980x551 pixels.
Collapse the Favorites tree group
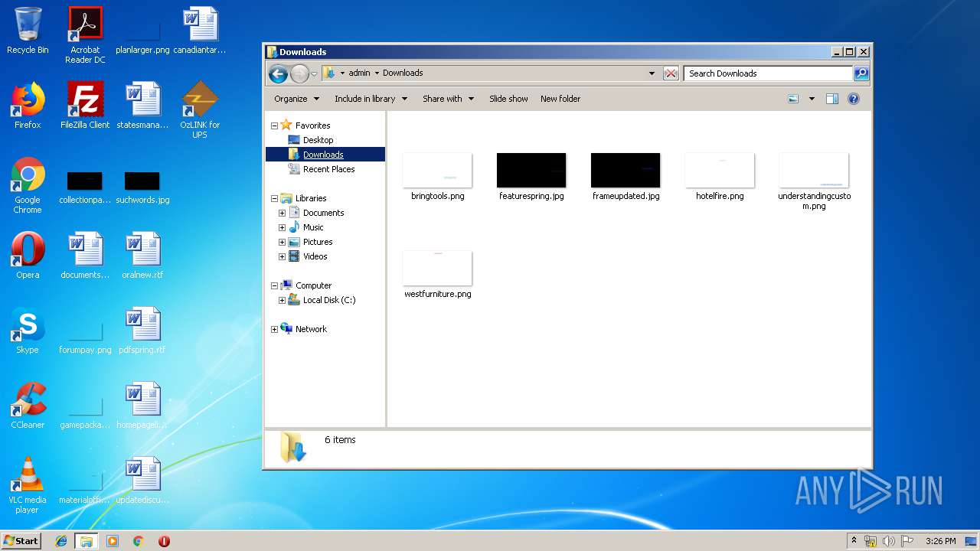(x=274, y=126)
